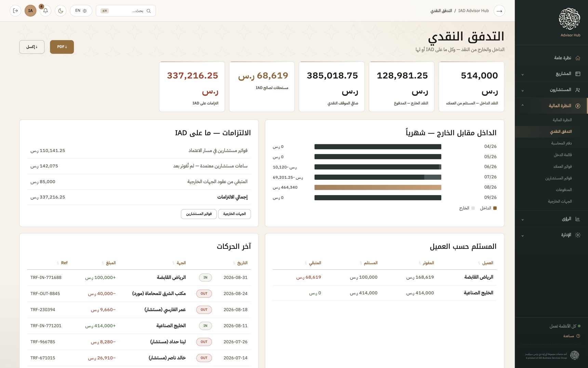The width and height of the screenshot is (588, 368).
Task: Switch language to EN
Action: [81, 11]
